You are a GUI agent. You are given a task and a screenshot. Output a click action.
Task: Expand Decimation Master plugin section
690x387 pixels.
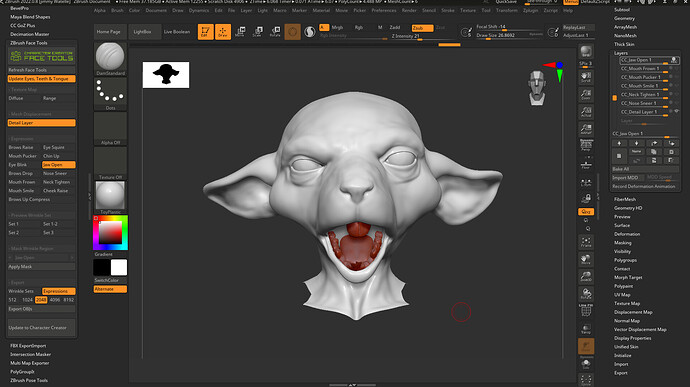click(x=29, y=34)
